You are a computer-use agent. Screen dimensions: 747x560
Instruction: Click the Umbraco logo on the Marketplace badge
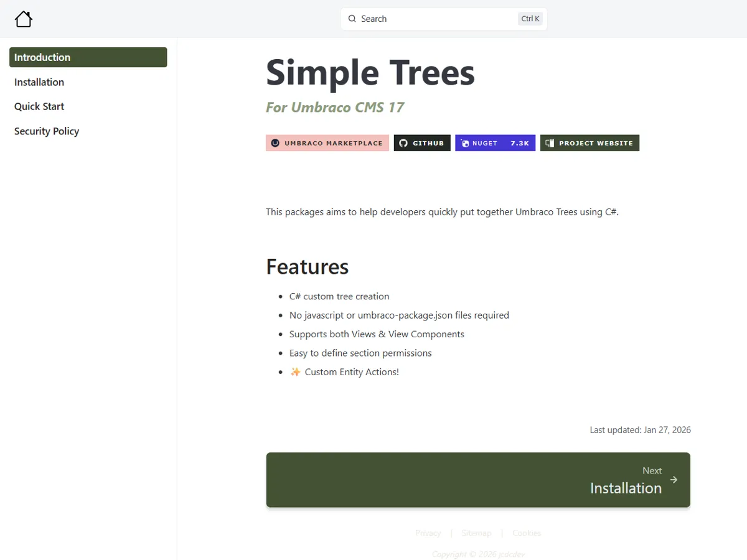[x=275, y=143]
